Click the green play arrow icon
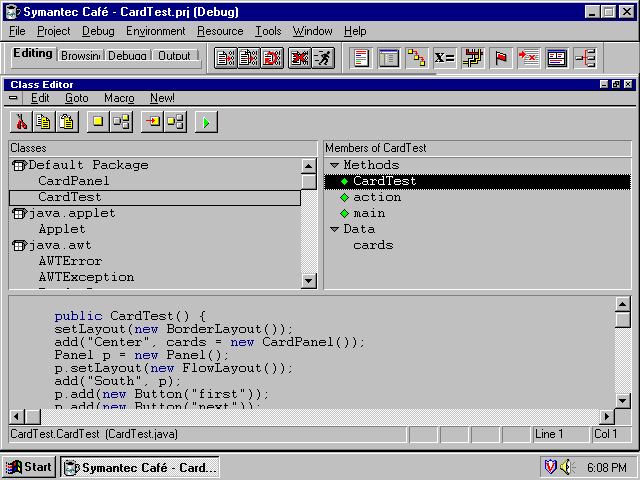This screenshot has height=480, width=640. [x=206, y=122]
